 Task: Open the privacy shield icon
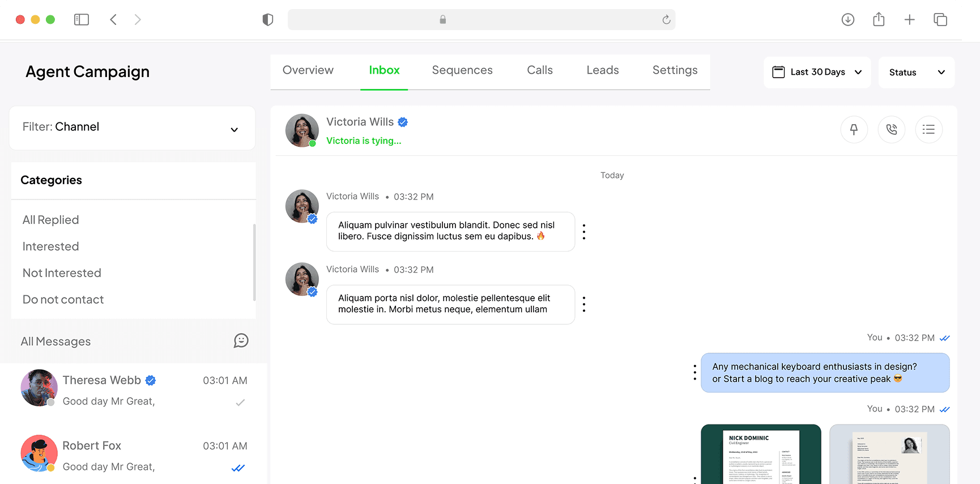click(268, 20)
